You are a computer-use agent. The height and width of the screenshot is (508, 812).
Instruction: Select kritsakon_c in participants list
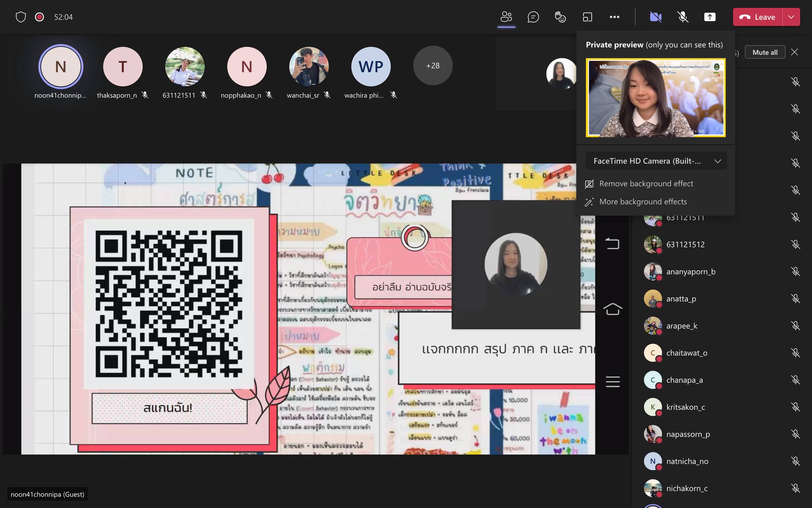click(x=686, y=407)
